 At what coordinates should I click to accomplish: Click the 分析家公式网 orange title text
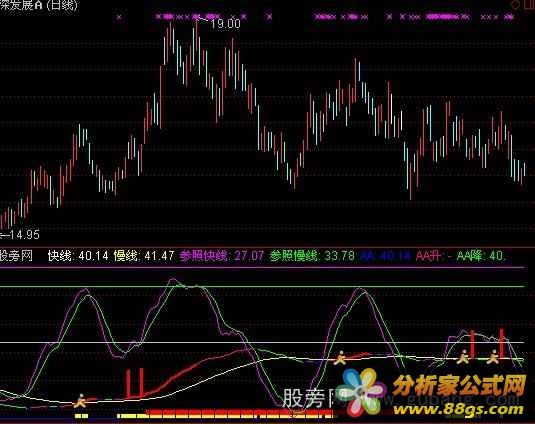(x=459, y=386)
